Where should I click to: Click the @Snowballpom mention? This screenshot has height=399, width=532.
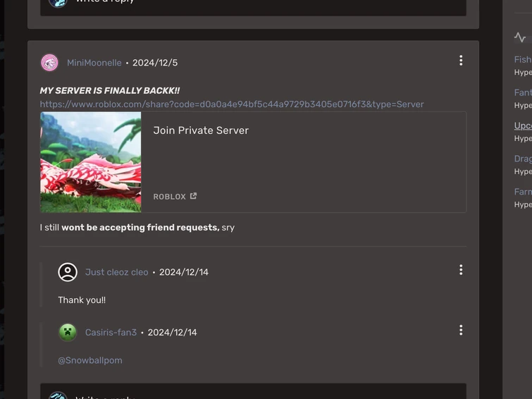coord(90,360)
